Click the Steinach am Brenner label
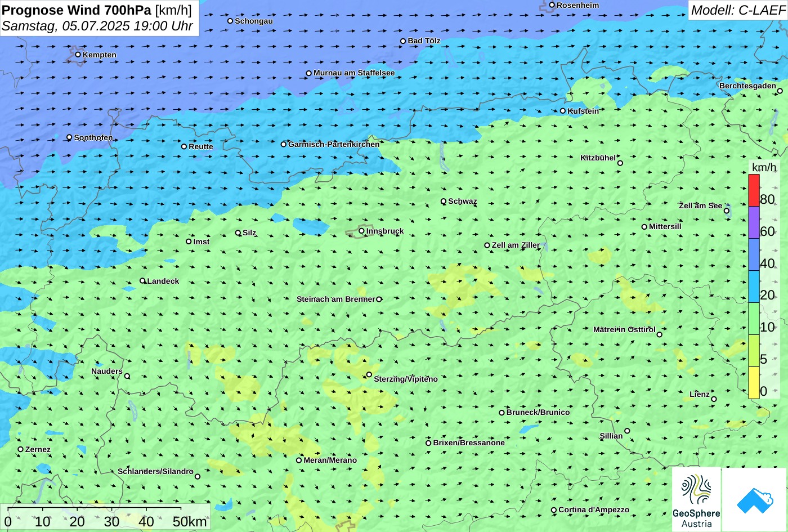This screenshot has height=532, width=788. pos(336,299)
